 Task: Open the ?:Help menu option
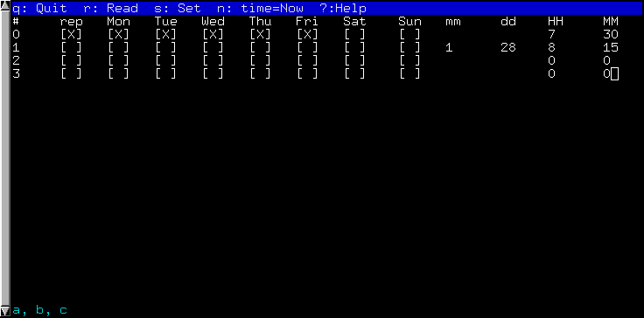click(x=343, y=8)
